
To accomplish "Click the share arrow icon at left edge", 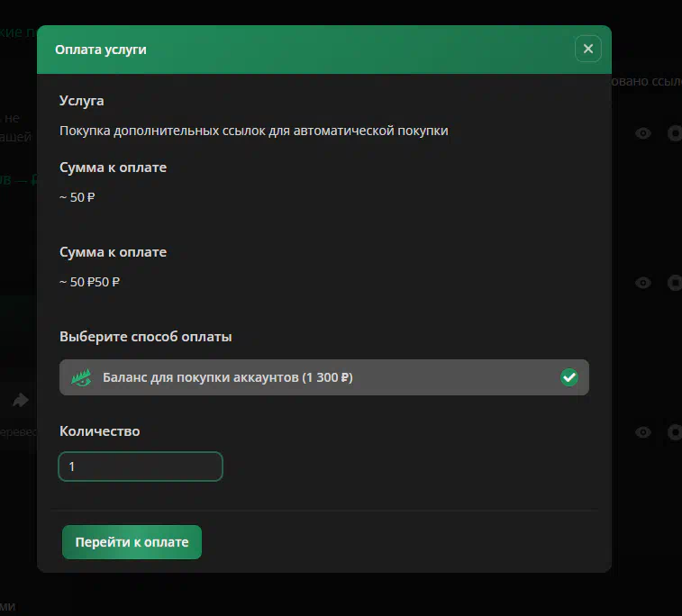I will tap(20, 400).
